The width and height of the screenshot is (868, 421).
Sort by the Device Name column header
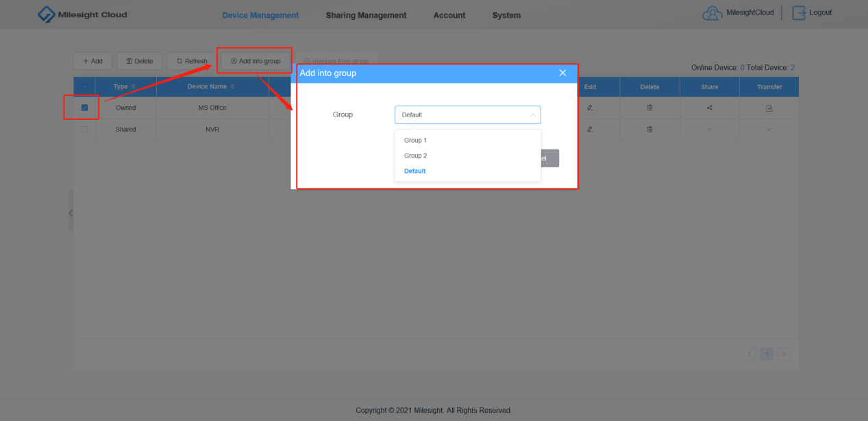pyautogui.click(x=212, y=86)
